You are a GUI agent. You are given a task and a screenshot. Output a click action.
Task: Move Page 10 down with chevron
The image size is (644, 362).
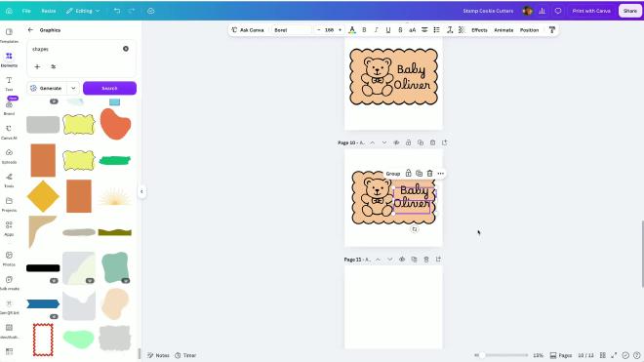click(384, 142)
